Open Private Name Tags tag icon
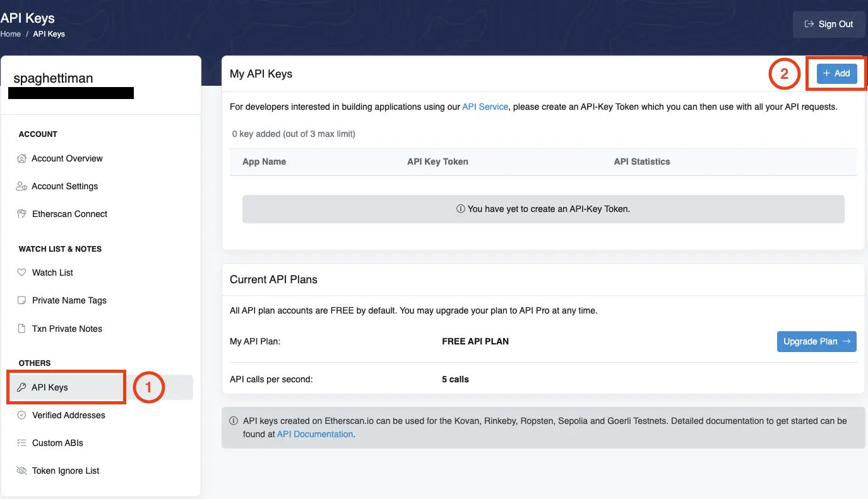 tap(22, 300)
